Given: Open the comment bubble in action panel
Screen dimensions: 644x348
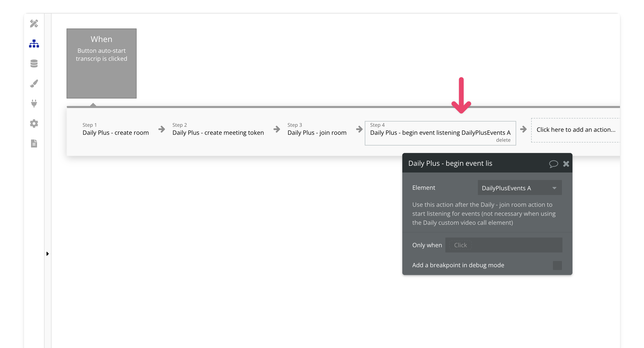Looking at the screenshot, I should click(x=553, y=164).
